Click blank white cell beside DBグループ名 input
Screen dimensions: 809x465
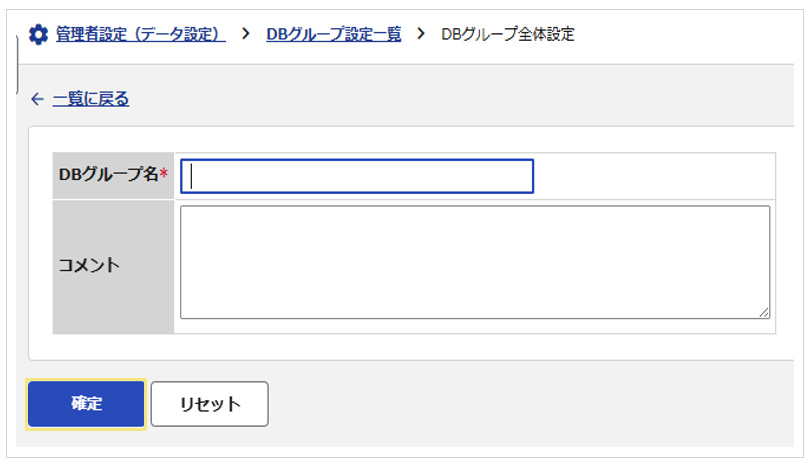coord(653,177)
